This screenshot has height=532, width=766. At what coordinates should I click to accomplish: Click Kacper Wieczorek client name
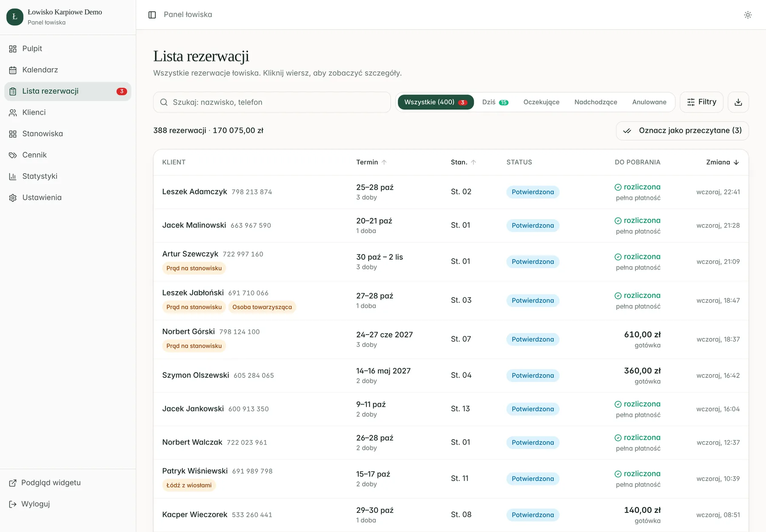pos(194,515)
